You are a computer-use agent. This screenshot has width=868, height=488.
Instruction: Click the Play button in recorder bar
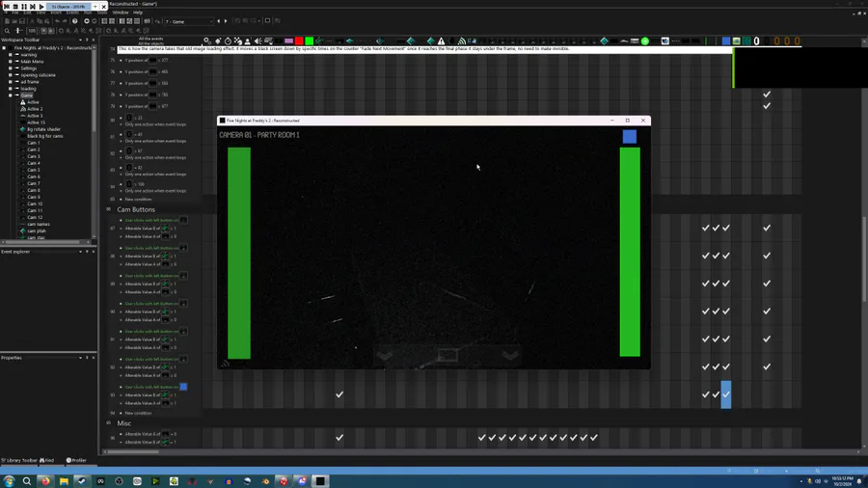click(41, 6)
